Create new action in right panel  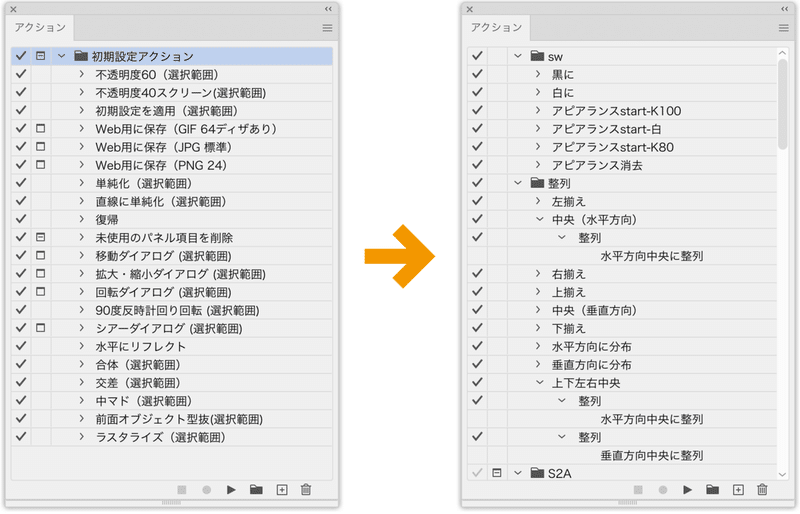coord(738,490)
